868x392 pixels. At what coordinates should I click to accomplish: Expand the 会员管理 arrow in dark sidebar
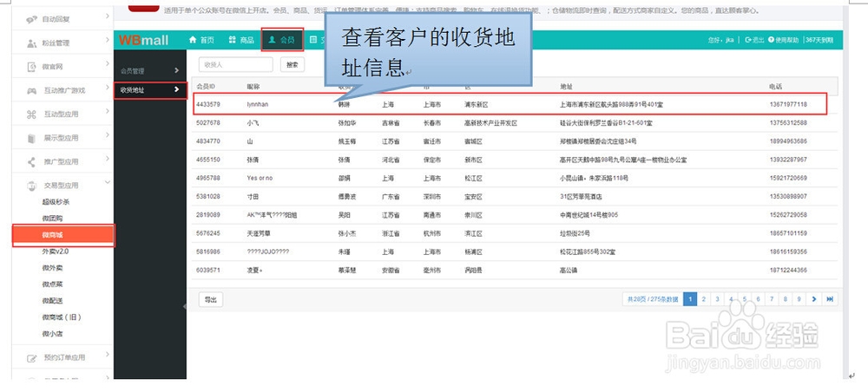[x=176, y=71]
